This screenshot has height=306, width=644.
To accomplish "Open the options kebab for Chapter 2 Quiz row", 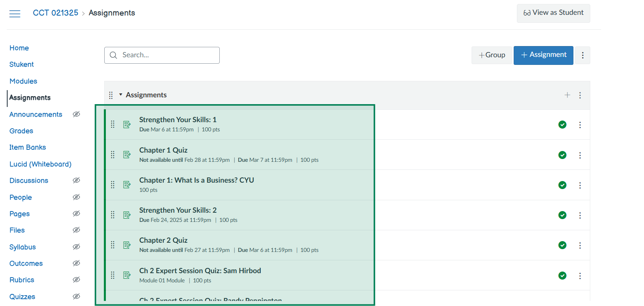I will tap(579, 246).
